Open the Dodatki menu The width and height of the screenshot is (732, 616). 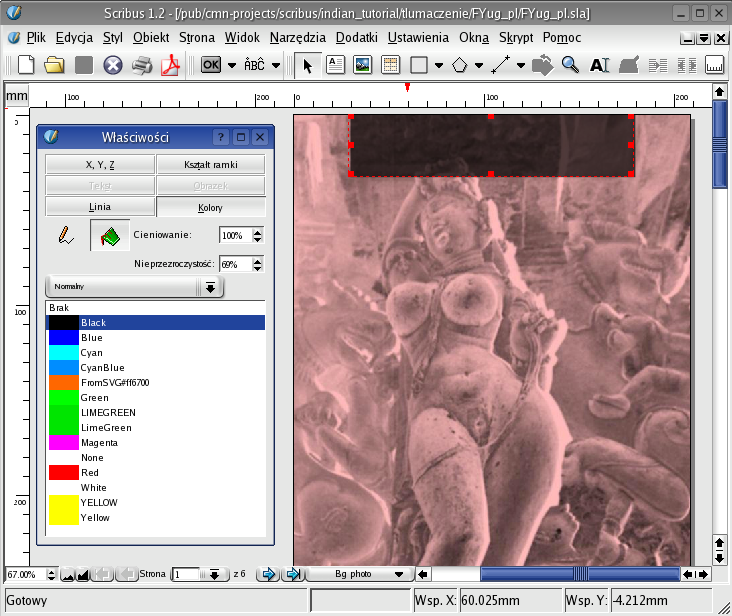pos(357,37)
